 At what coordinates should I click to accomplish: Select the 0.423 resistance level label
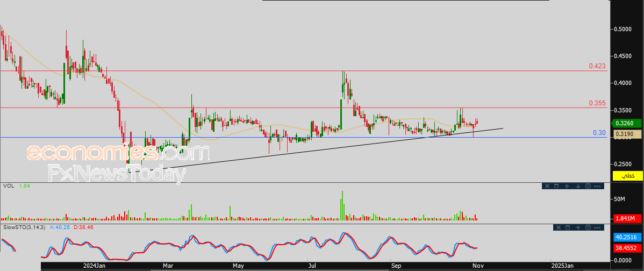[597, 66]
